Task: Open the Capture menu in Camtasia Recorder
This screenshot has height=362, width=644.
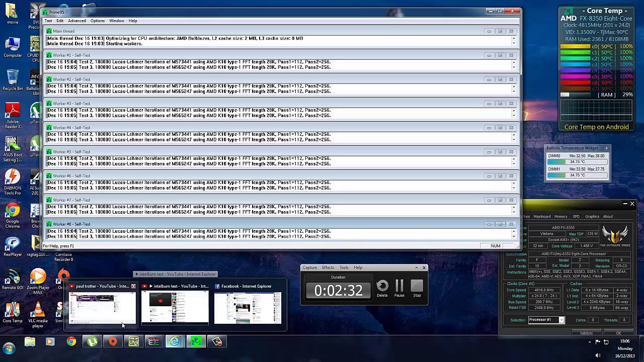Action: coord(310,267)
